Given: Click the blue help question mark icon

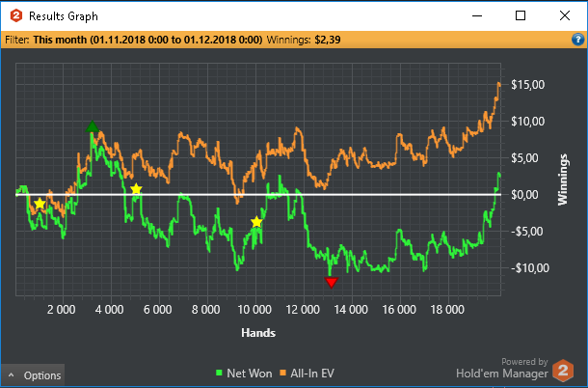Looking at the screenshot, I should [x=577, y=40].
